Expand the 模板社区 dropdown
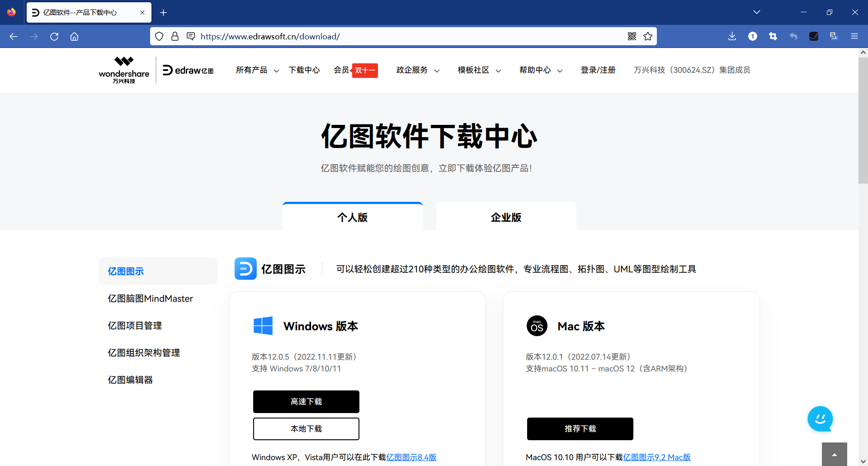The width and height of the screenshot is (868, 466). pos(479,70)
